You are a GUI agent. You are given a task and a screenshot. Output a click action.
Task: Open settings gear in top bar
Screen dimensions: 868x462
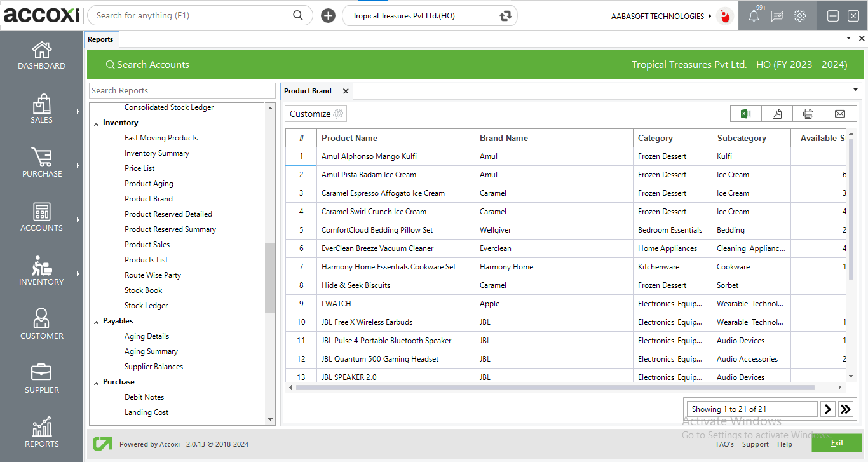click(799, 16)
